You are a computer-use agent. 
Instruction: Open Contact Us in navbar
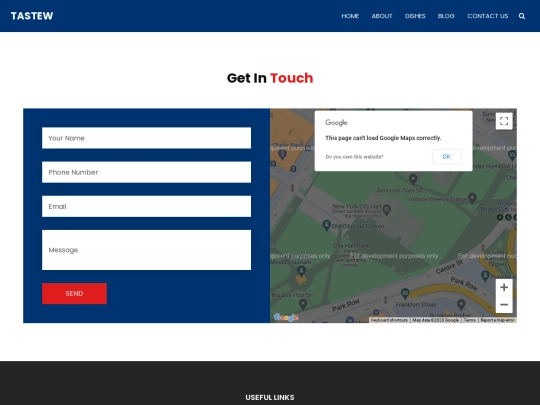[488, 16]
